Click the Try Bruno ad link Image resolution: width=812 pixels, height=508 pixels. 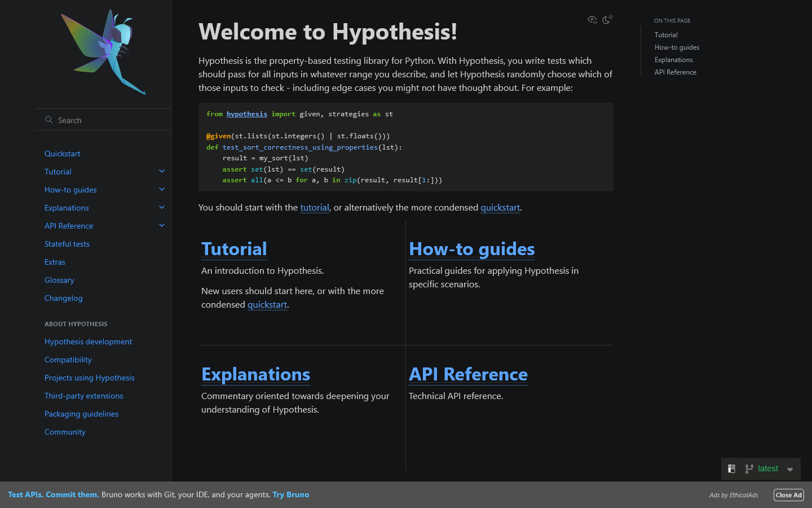[x=291, y=494]
